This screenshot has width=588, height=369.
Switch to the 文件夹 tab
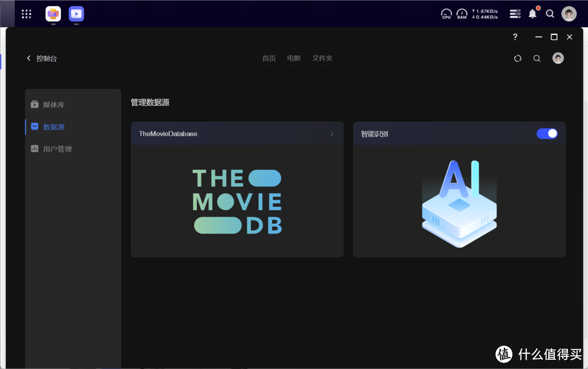tap(322, 58)
